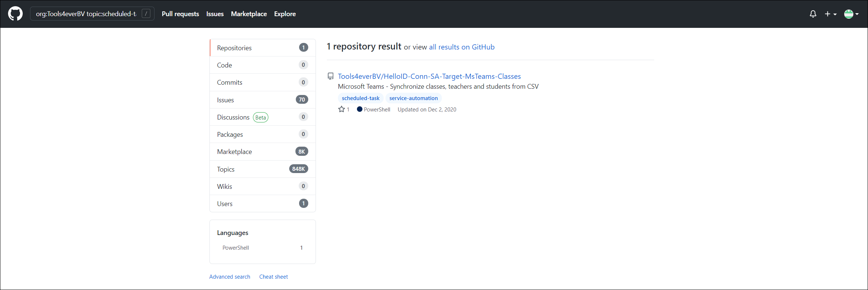
Task: Click the Updated on Dec 2, 2020 text
Action: click(x=427, y=109)
